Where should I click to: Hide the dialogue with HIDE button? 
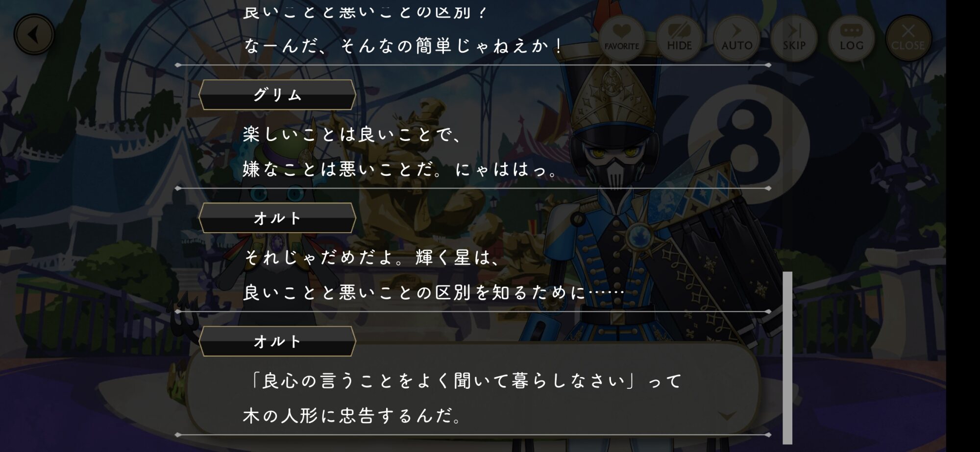point(679,38)
